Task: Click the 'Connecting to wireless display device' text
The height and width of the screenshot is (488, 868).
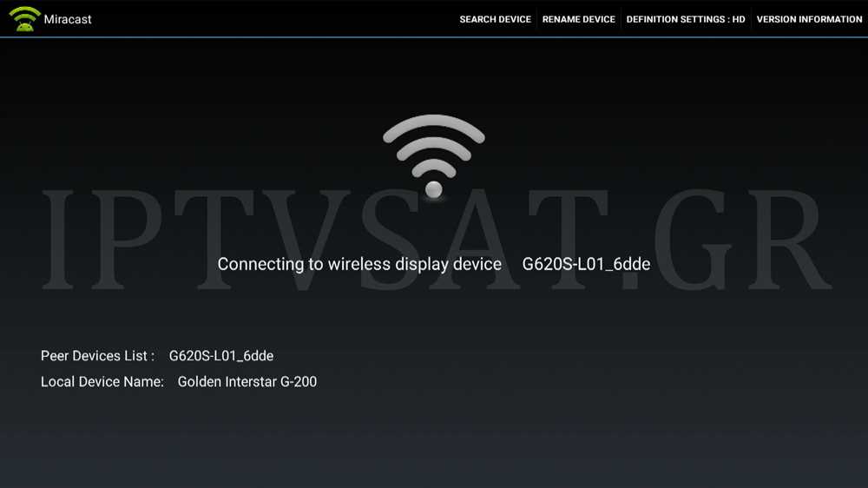Action: coord(359,264)
